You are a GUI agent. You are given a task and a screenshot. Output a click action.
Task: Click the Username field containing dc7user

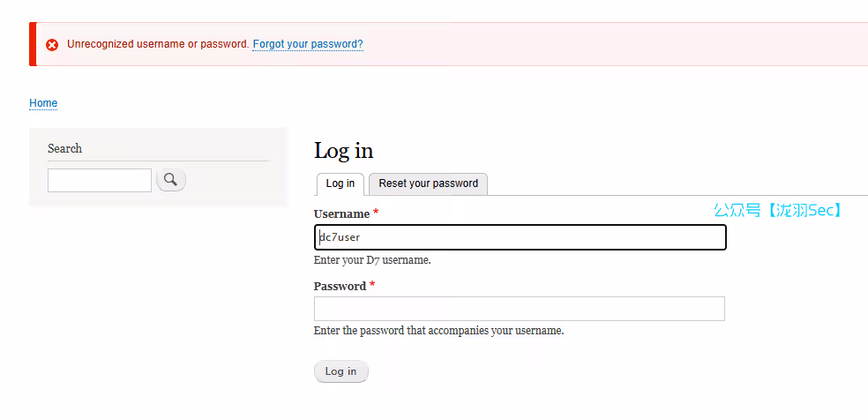[x=520, y=237]
